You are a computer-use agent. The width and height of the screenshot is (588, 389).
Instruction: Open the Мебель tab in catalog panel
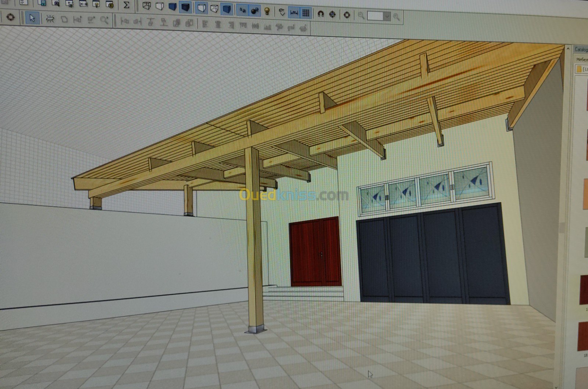tap(582, 59)
